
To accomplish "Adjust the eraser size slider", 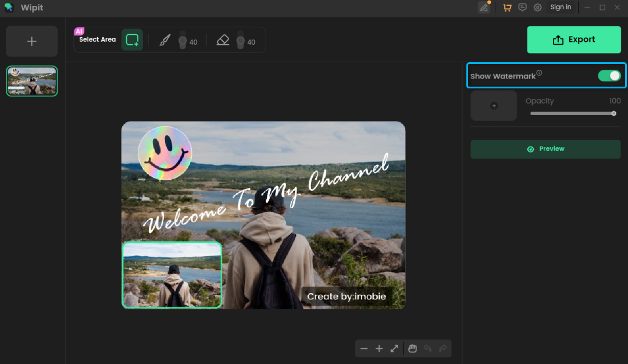I will [241, 40].
